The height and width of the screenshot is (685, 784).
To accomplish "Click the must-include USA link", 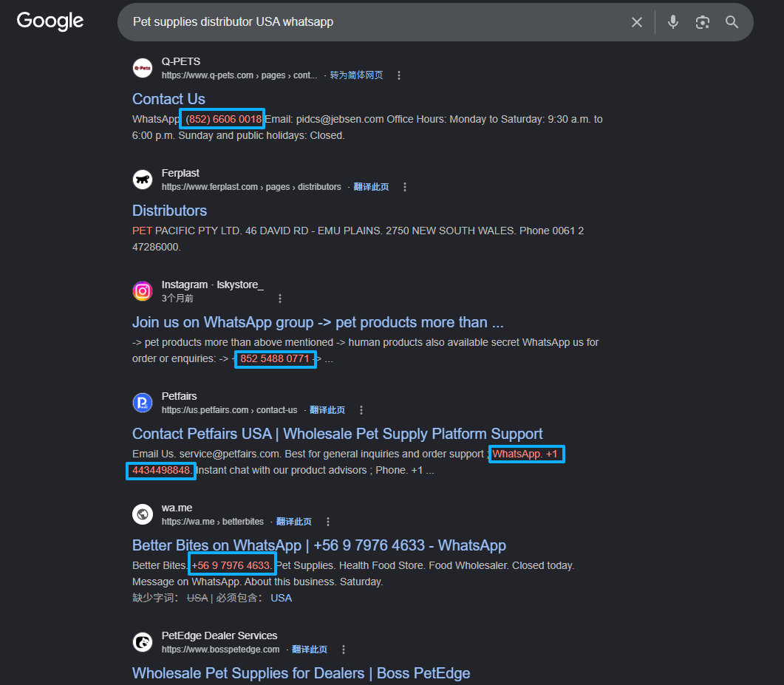I will pos(281,598).
